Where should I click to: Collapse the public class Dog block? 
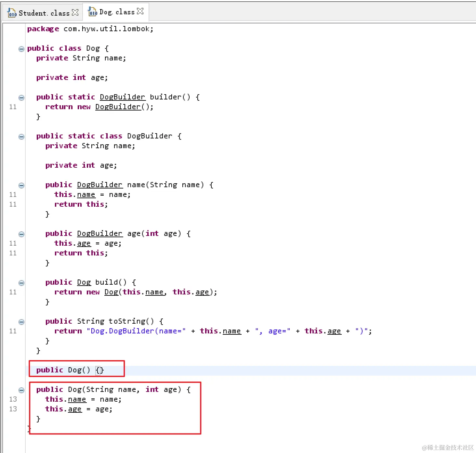[x=21, y=49]
